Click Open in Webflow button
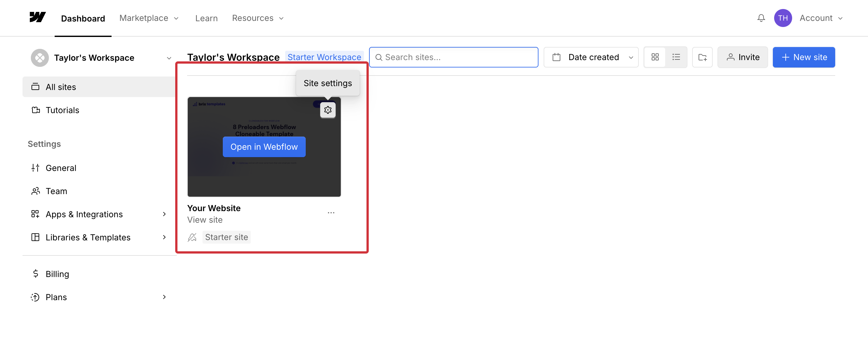This screenshot has width=868, height=340. 264,147
